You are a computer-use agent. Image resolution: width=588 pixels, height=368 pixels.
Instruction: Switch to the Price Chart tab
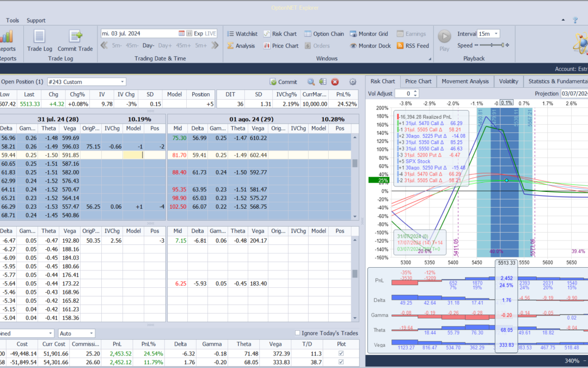coord(418,81)
